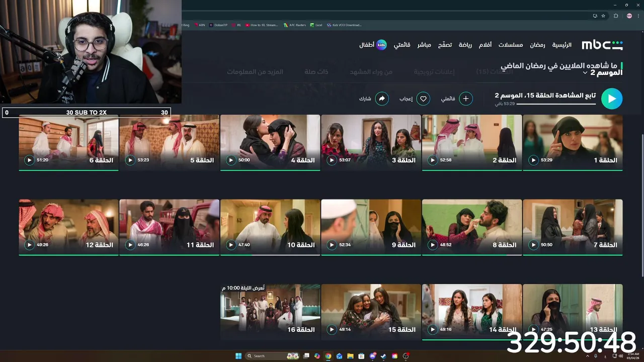
Task: Open the kids section icon
Action: click(381, 45)
